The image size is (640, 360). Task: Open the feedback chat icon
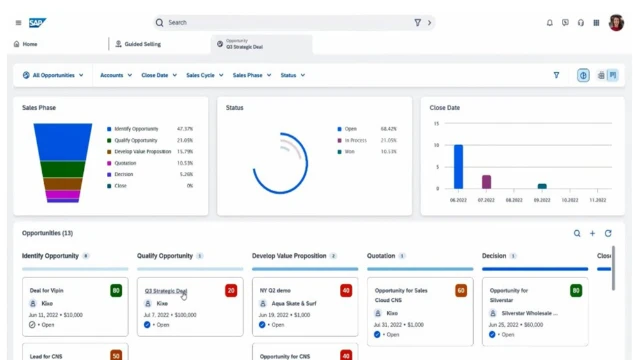565,23
